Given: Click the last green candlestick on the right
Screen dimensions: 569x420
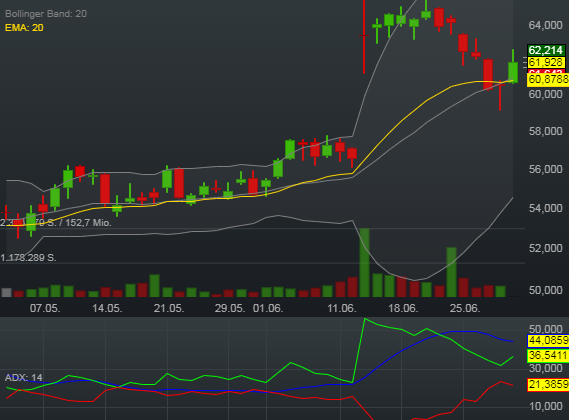Looking at the screenshot, I should pyautogui.click(x=513, y=72).
